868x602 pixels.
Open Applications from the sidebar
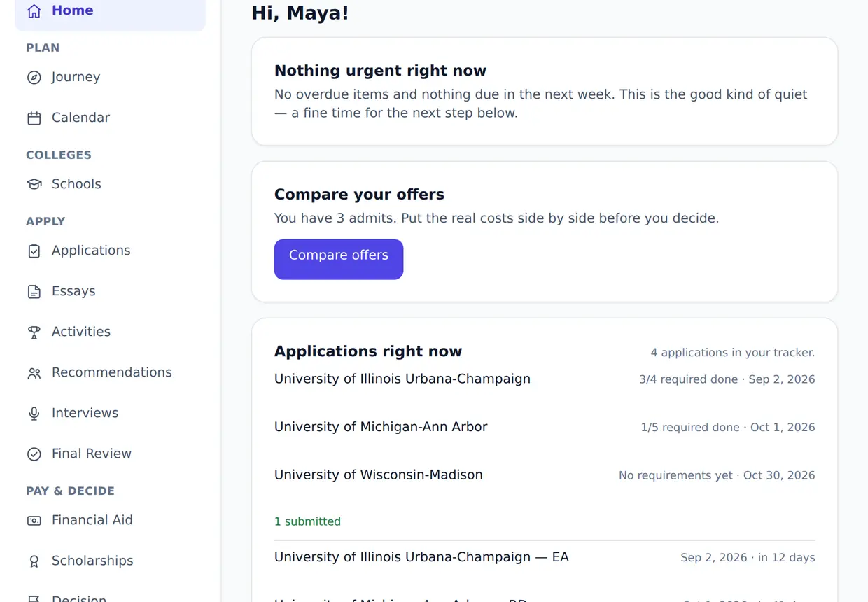111,251
